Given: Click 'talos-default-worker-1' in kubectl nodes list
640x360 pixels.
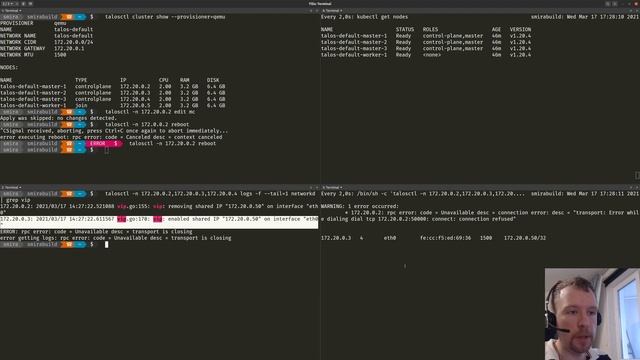Looking at the screenshot, I should tap(353, 55).
